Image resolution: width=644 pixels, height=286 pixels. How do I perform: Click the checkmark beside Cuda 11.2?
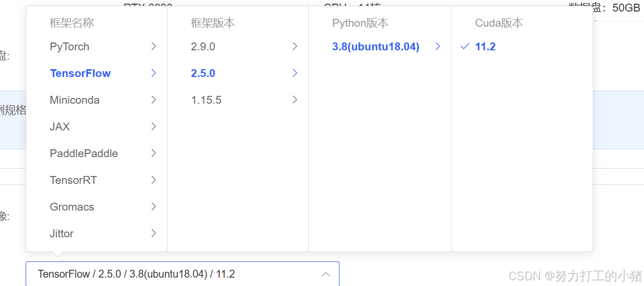(465, 47)
